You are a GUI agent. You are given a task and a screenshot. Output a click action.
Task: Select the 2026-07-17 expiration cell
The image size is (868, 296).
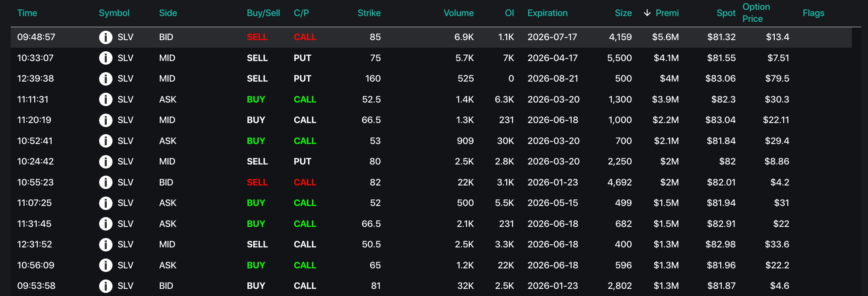[552, 37]
